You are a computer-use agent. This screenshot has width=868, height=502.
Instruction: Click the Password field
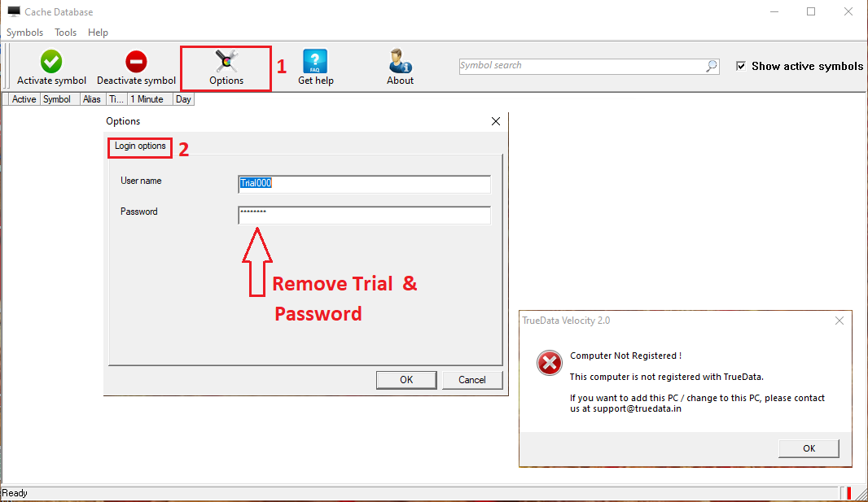[x=364, y=215]
